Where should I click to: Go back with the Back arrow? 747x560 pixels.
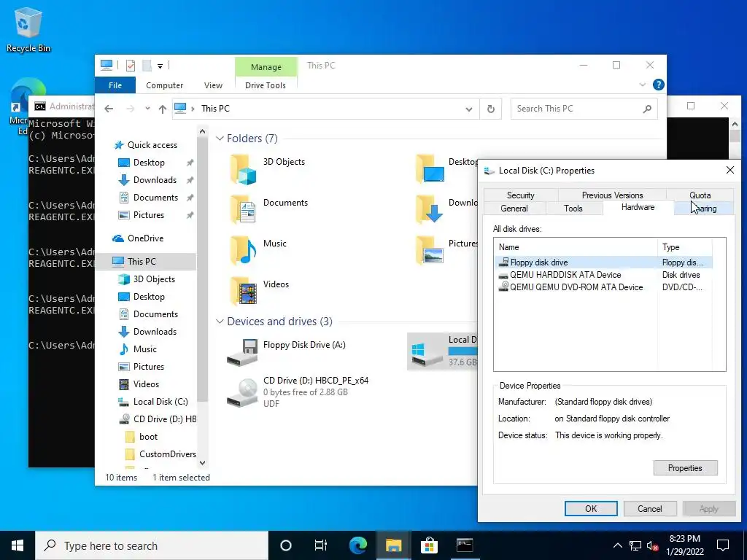[109, 109]
